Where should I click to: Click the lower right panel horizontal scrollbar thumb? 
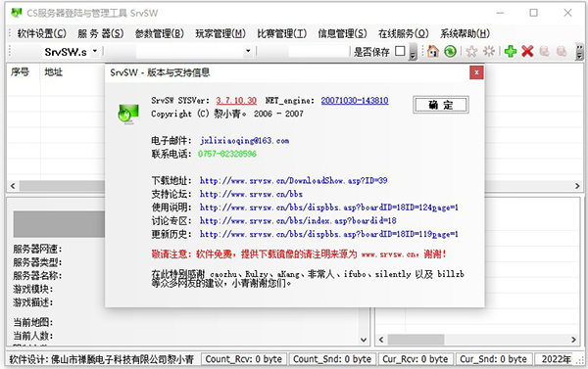pyautogui.click(x=416, y=340)
